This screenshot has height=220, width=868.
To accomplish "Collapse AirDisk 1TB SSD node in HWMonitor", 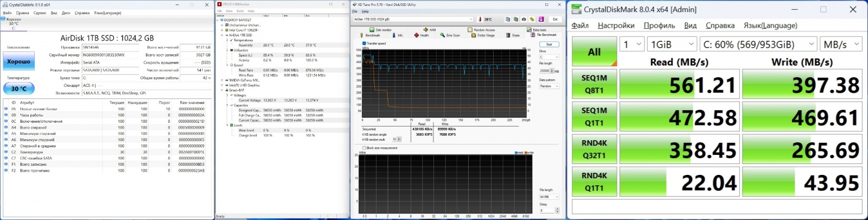I will 222,35.
